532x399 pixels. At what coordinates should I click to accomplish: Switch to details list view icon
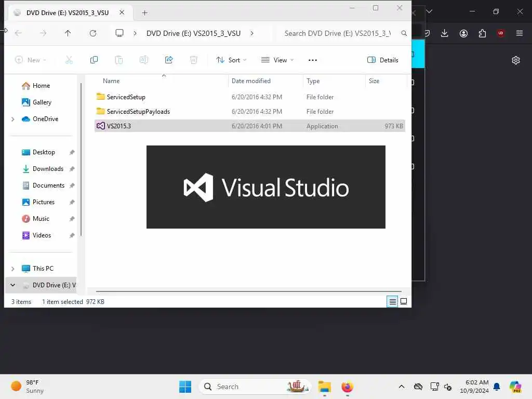click(x=393, y=301)
